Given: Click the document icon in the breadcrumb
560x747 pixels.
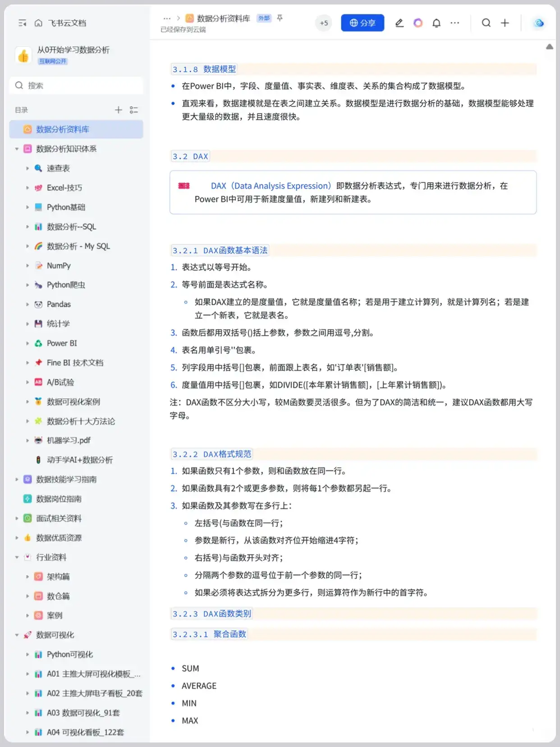Looking at the screenshot, I should (190, 18).
